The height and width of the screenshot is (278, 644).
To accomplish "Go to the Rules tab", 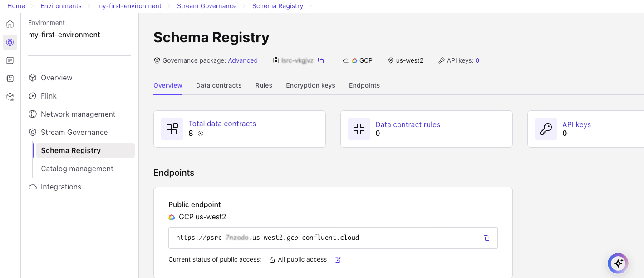I will [x=264, y=85].
